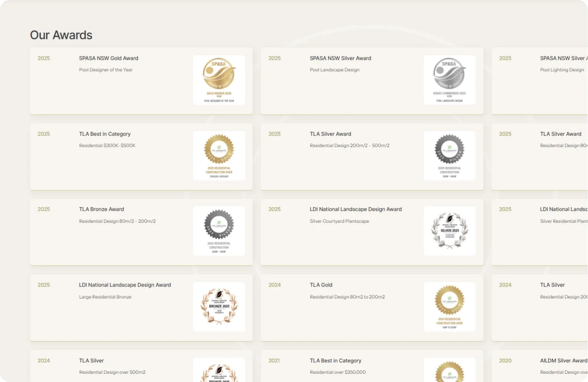Click 'Residential Design 80m/2 – 200m/2' text
The width and height of the screenshot is (588, 382).
point(118,221)
